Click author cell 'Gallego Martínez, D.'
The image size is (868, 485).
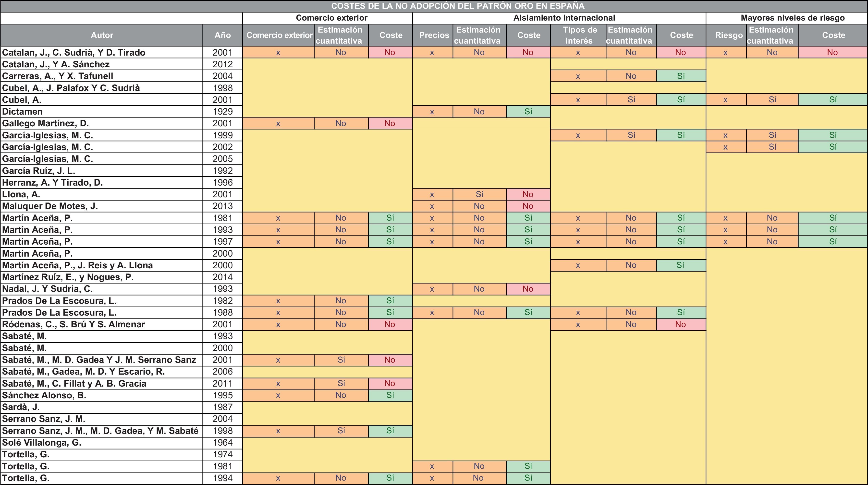pos(46,123)
